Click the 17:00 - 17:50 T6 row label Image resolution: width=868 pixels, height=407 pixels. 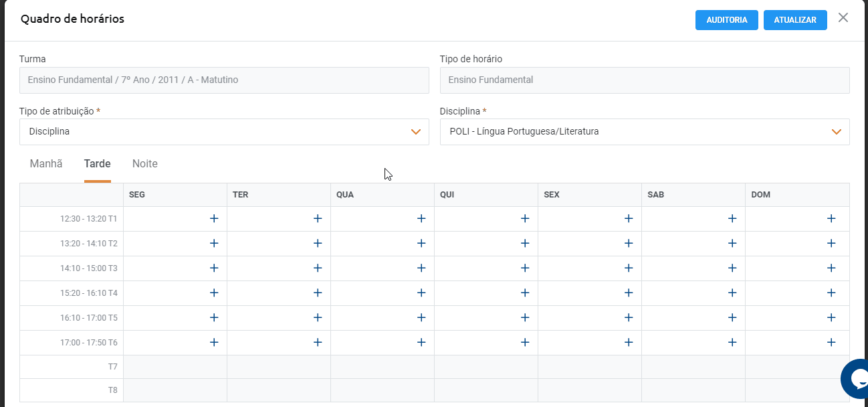click(x=88, y=343)
